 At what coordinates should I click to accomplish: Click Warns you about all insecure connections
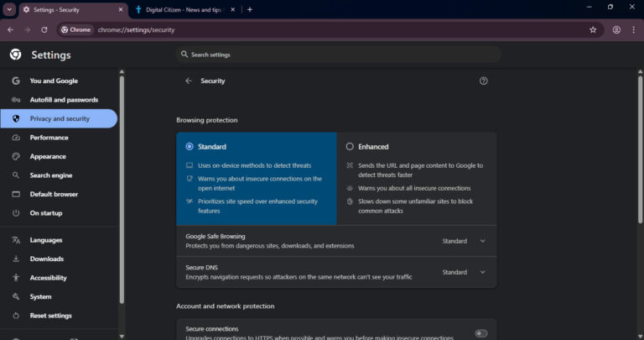coord(414,188)
